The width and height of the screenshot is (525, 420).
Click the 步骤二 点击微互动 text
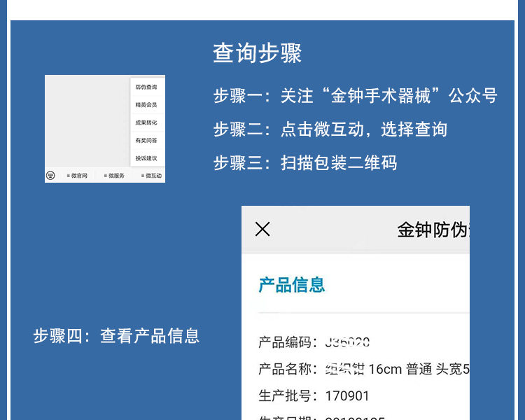[330, 129]
